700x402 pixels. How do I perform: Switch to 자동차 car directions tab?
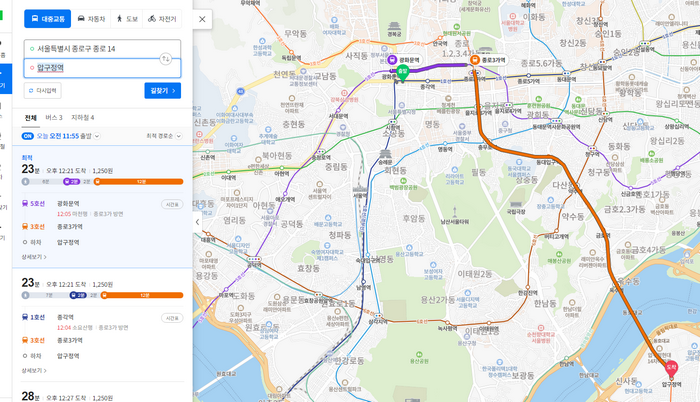tap(91, 19)
